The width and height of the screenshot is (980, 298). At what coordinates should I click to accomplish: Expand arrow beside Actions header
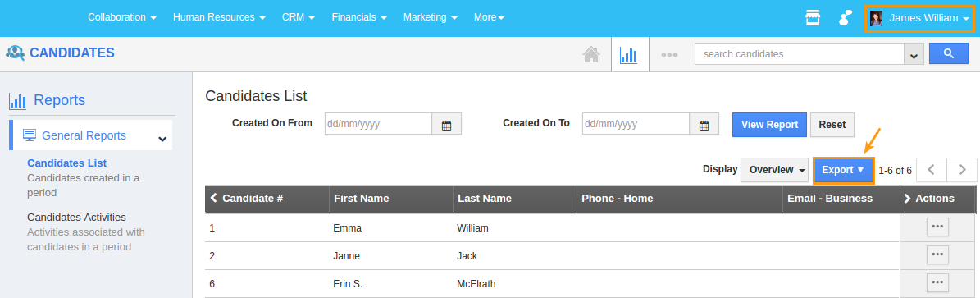(x=907, y=199)
